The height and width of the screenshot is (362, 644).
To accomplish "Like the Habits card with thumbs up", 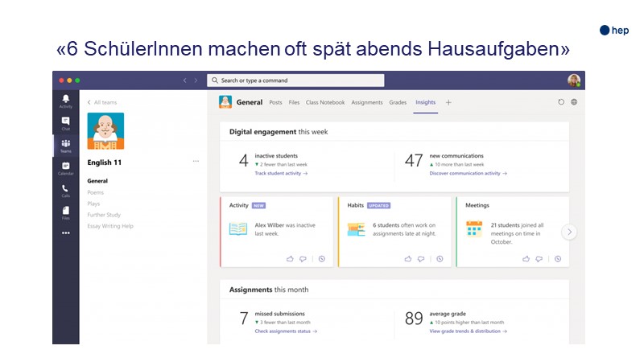I will (408, 259).
